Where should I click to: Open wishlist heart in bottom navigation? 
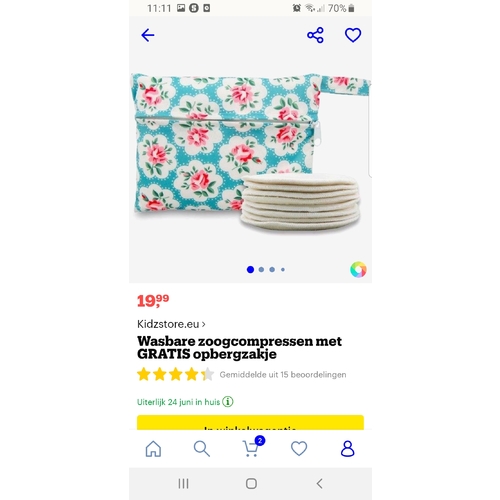click(x=299, y=448)
